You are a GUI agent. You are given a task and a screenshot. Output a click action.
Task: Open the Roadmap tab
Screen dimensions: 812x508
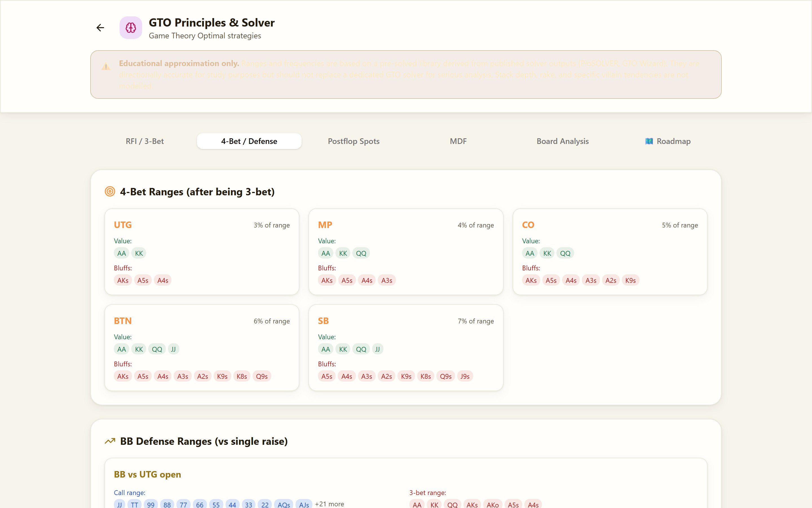click(667, 141)
